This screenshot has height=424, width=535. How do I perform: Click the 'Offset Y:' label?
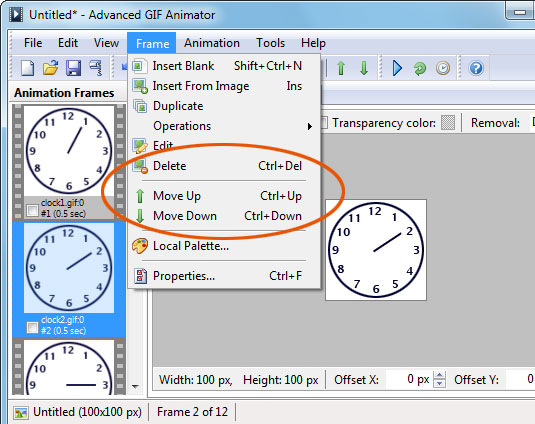(x=476, y=380)
